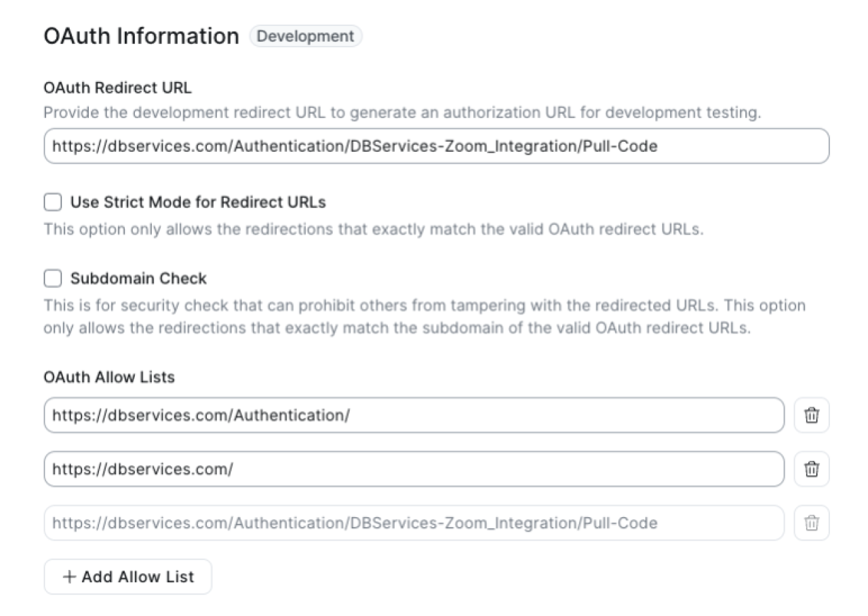Click the Development badge next to OAuth Information

click(305, 37)
